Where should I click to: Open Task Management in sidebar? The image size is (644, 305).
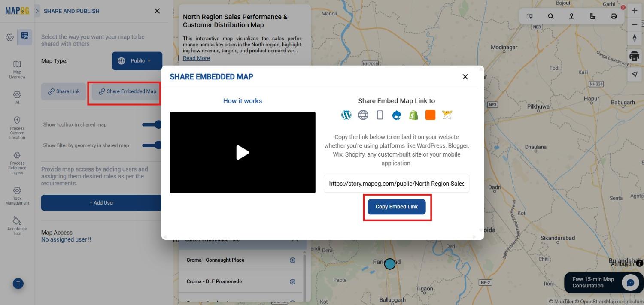point(17,196)
